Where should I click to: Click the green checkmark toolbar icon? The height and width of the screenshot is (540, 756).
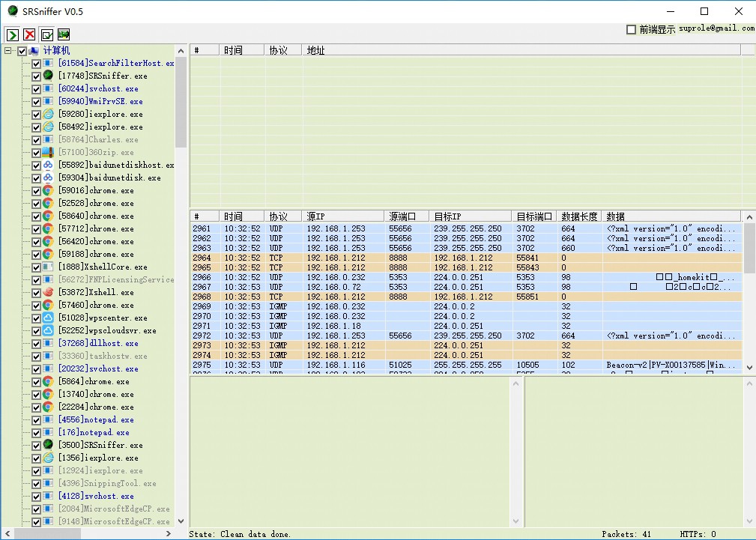coord(46,34)
